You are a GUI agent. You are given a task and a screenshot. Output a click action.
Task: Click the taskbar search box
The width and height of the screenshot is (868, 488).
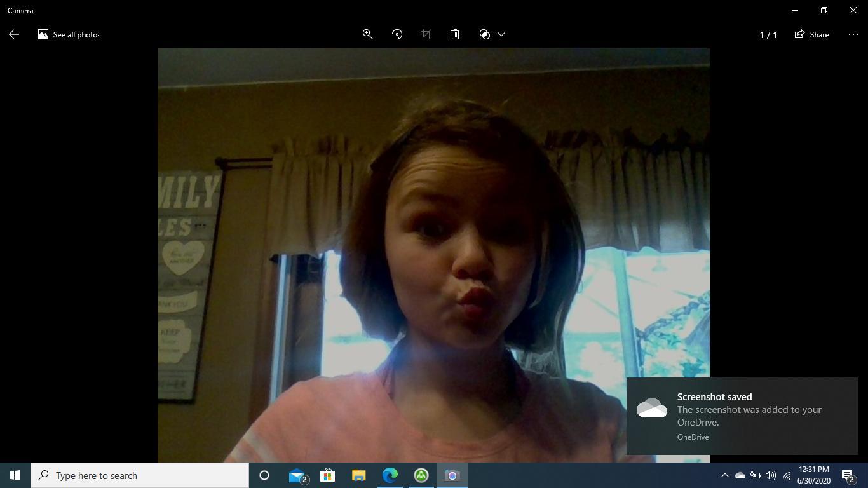click(x=140, y=475)
